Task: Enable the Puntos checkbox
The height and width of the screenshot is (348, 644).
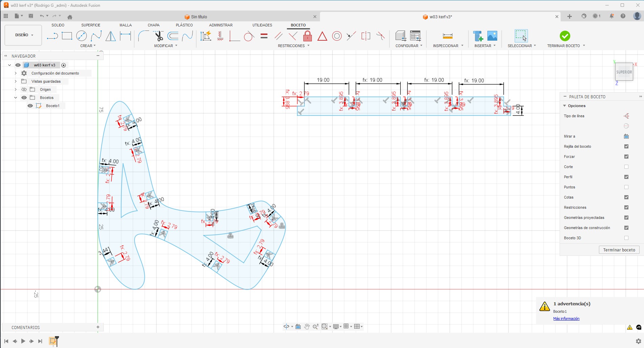Action: (x=626, y=187)
